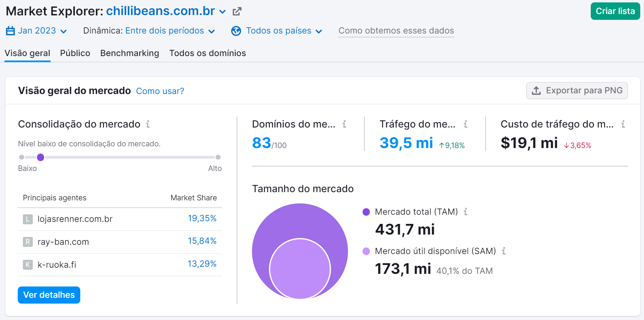
Task: Click the globe icon before Todos os países
Action: (x=236, y=30)
